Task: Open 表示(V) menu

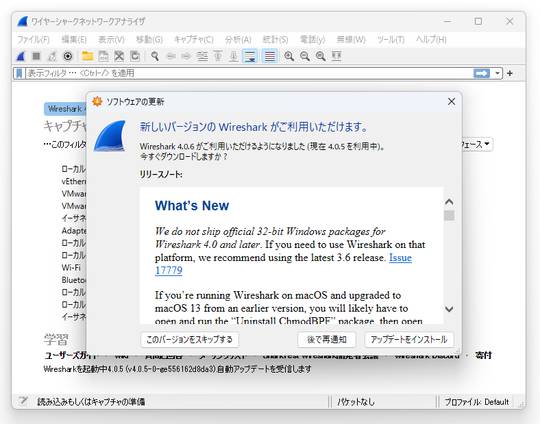Action: [x=111, y=40]
